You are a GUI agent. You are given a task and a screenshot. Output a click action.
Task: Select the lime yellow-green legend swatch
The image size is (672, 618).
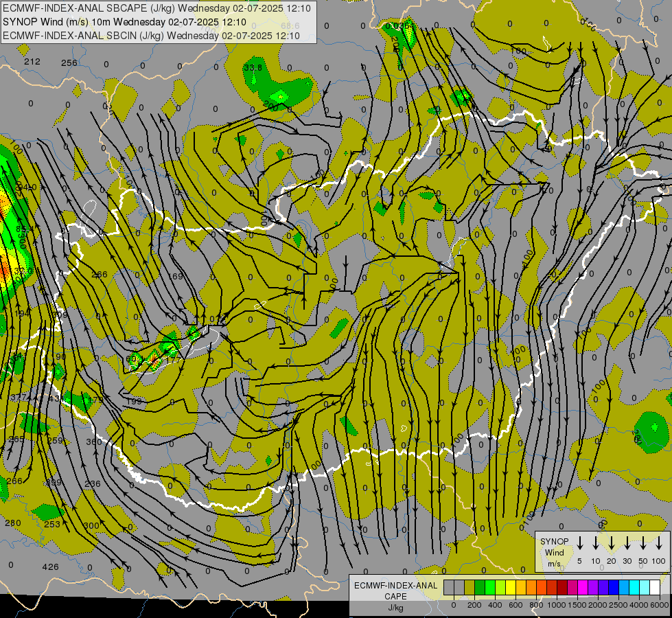(x=500, y=588)
